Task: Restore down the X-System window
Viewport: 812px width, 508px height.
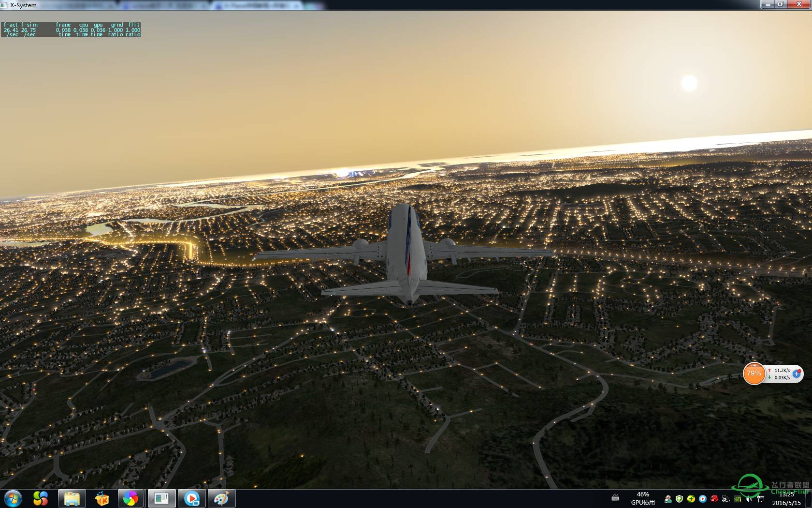Action: [x=780, y=4]
